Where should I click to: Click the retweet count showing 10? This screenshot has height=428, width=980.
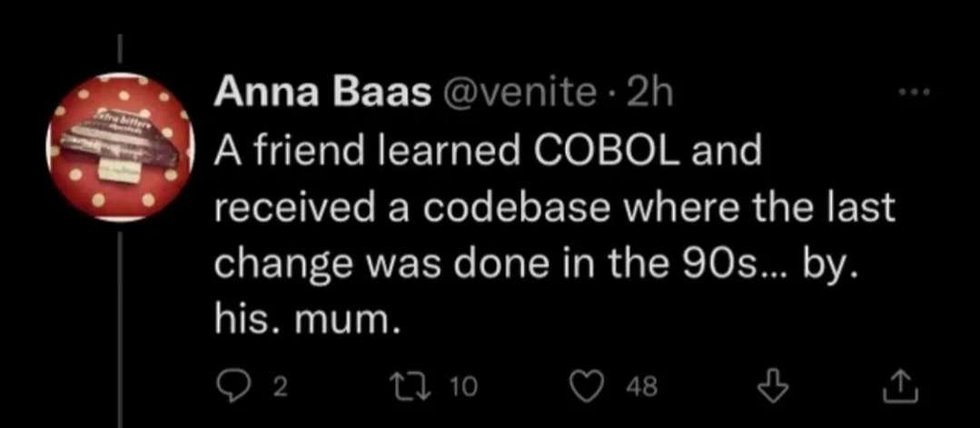click(462, 389)
